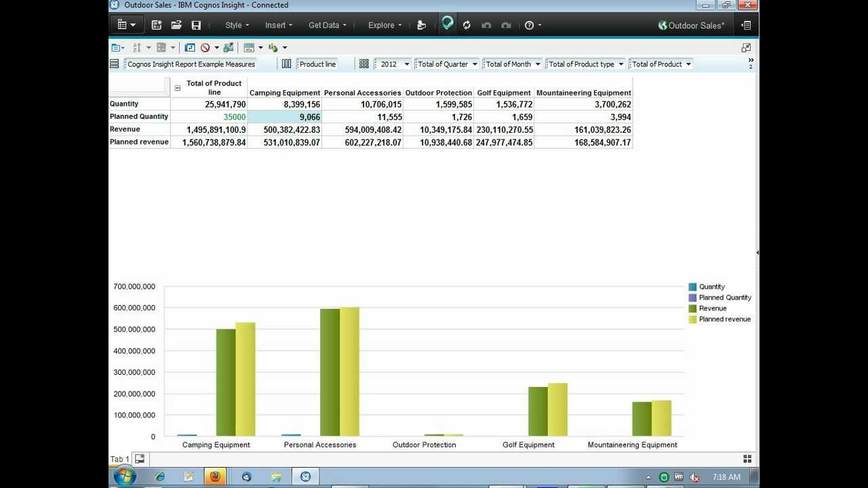
Task: Click the green calculation grid icon
Action: pos(229,47)
